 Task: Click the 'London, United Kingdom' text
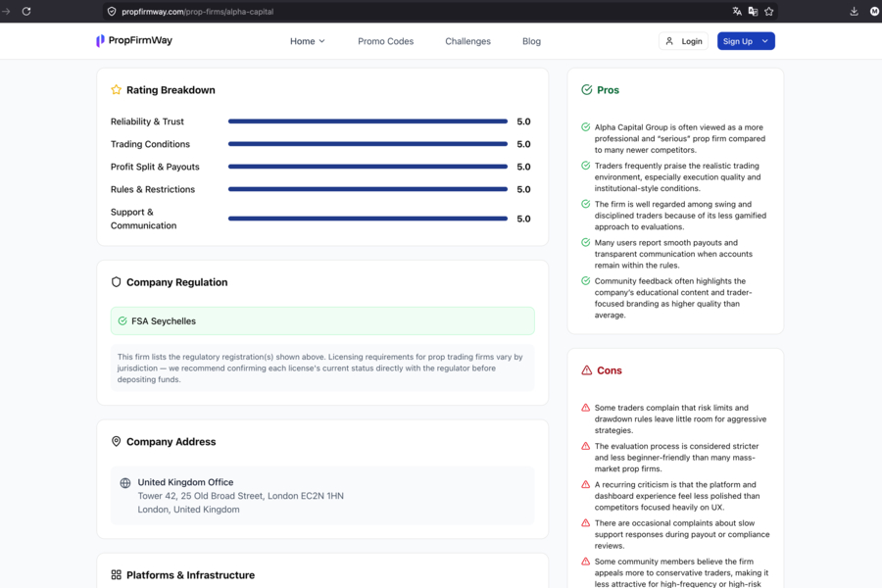pyautogui.click(x=188, y=510)
